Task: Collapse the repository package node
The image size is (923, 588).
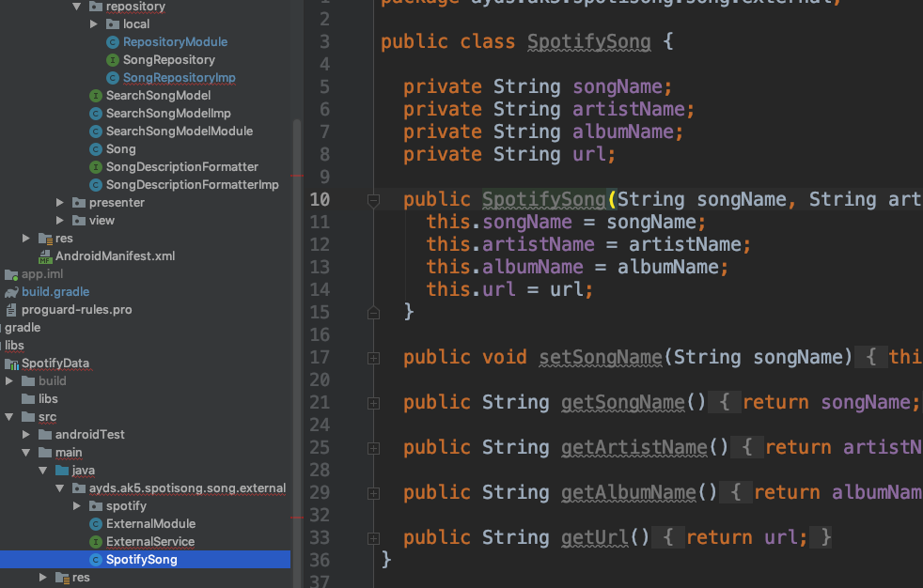Action: tap(76, 7)
